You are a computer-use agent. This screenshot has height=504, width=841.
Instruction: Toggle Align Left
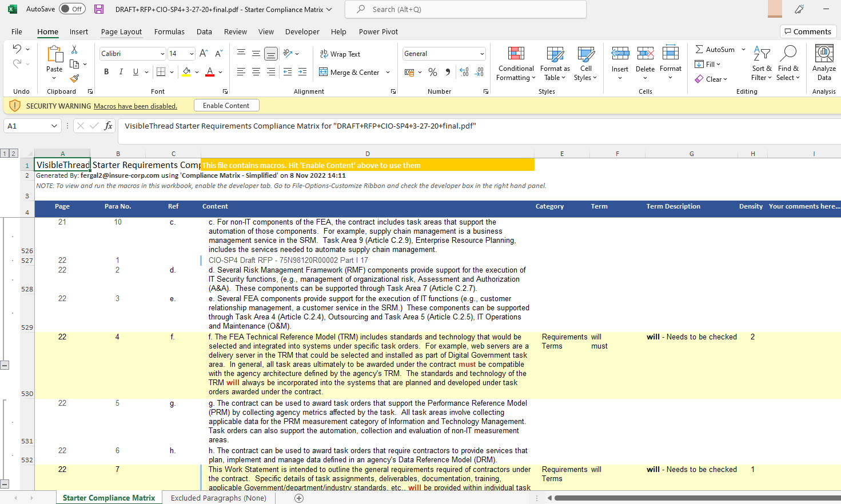pos(241,71)
